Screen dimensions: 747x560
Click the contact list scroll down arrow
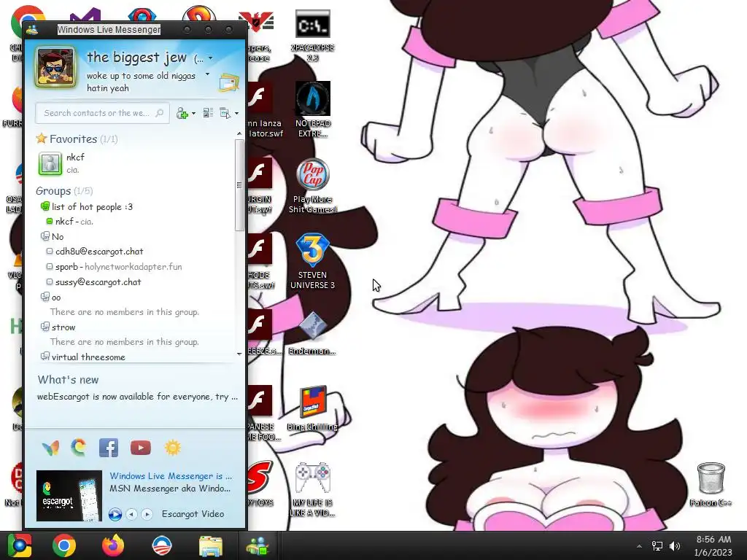click(x=239, y=354)
